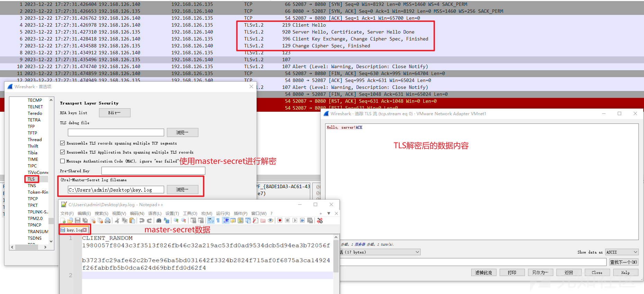Click the search field in the Follow TLS Stream window
644x294 pixels.
click(x=473, y=262)
